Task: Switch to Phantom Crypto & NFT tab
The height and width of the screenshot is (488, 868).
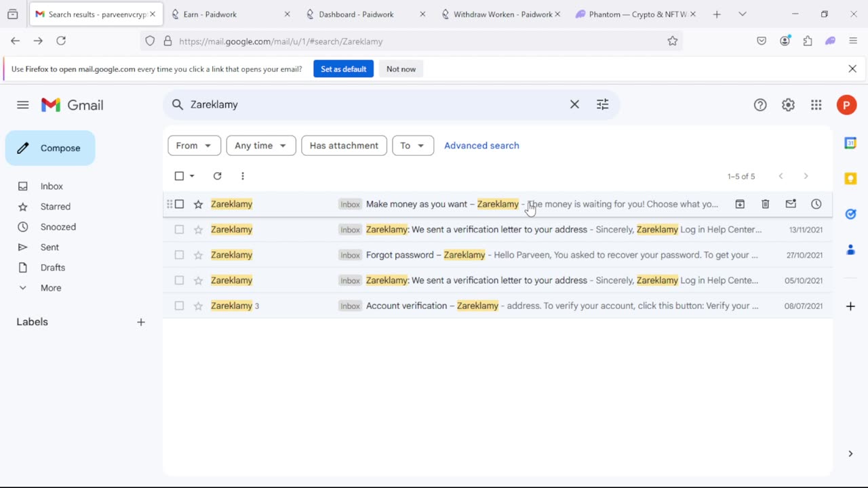Action: pos(635,14)
